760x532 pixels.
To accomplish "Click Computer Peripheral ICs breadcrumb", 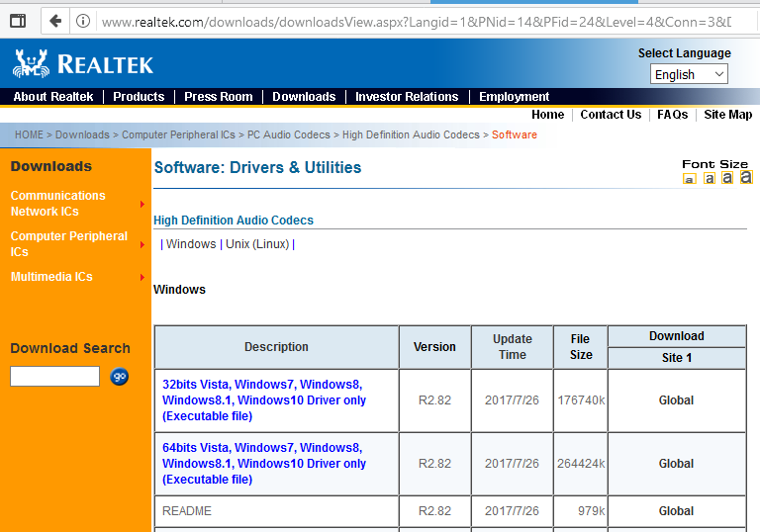I will click(x=178, y=134).
